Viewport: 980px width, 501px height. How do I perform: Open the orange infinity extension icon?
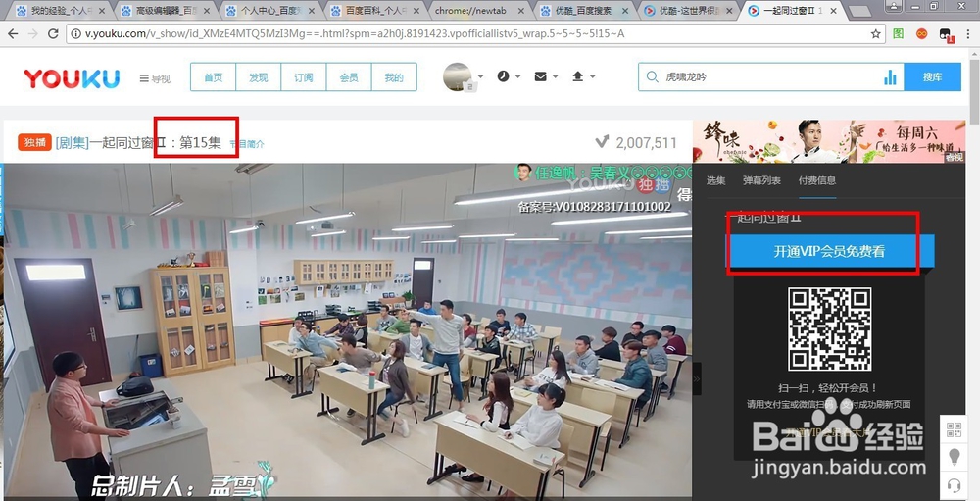tap(922, 33)
